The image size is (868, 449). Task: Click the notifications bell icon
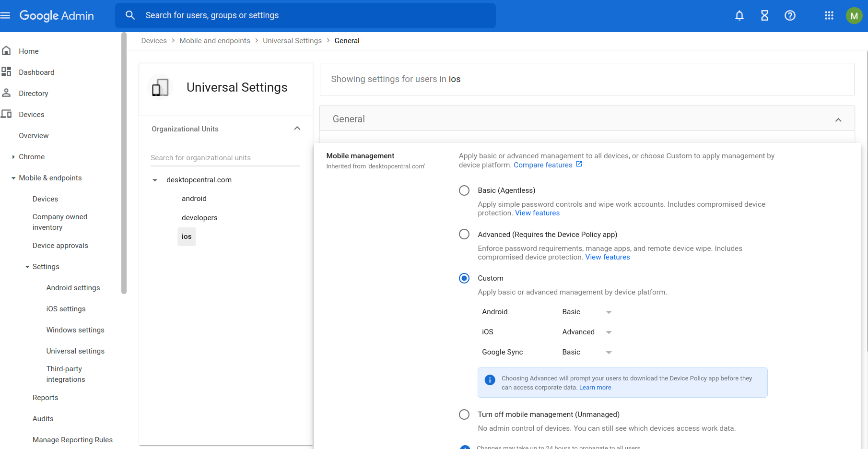(x=739, y=16)
